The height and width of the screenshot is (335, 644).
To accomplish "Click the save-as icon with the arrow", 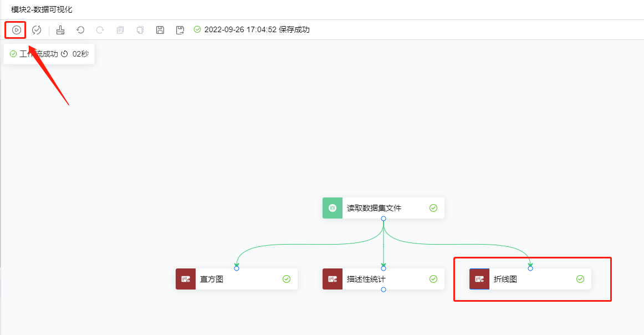I will point(180,29).
